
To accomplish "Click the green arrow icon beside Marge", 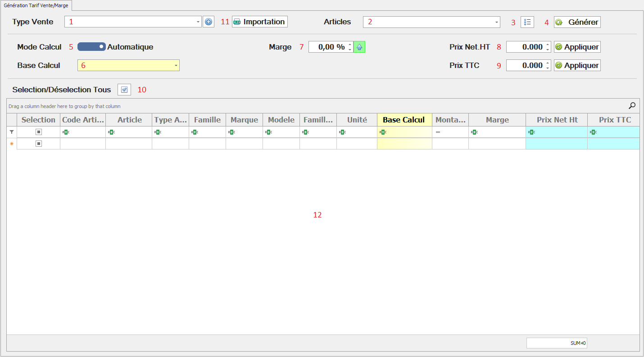I will click(x=359, y=47).
